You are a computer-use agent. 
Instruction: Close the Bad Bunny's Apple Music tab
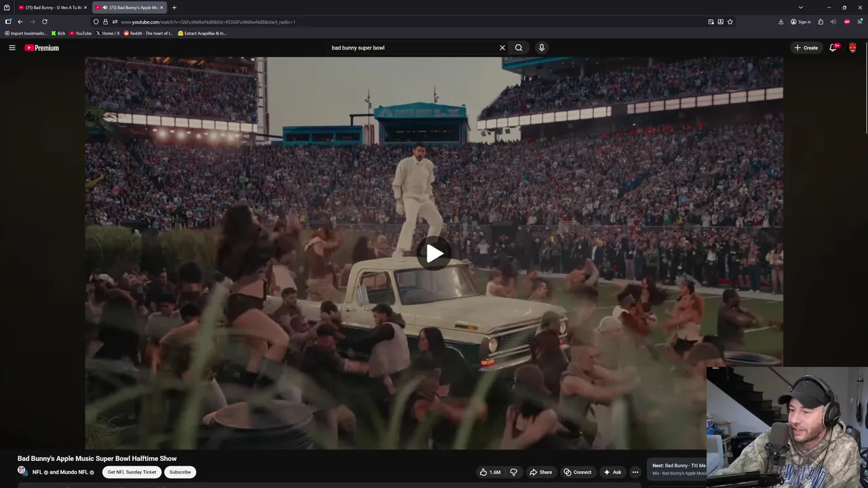(x=161, y=7)
